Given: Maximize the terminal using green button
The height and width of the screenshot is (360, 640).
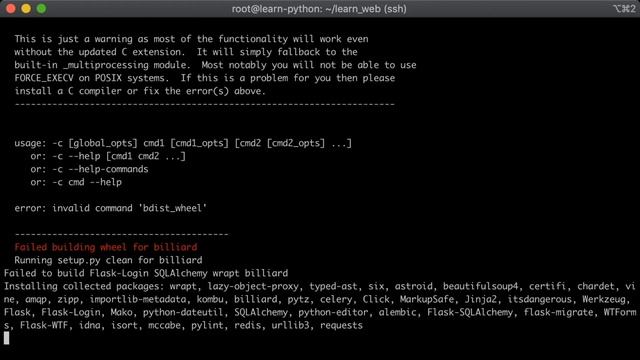Looking at the screenshot, I should pos(41,9).
